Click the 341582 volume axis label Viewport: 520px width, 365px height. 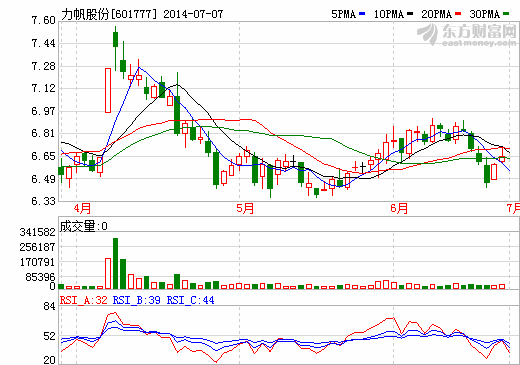click(38, 232)
